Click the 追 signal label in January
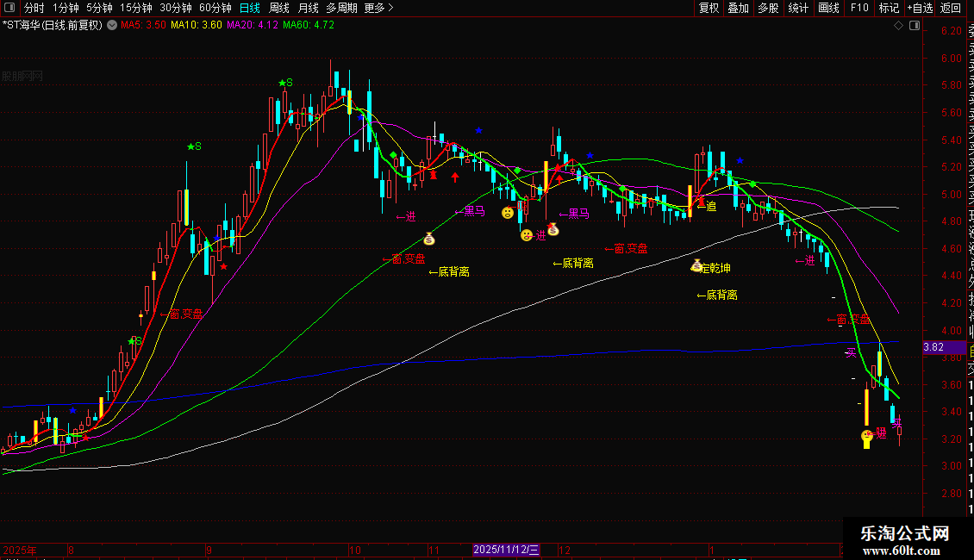Image resolution: width=974 pixels, height=560 pixels. [707, 206]
